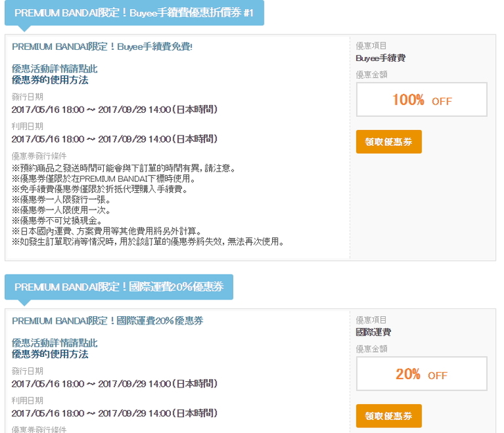This screenshot has width=504, height=433.
Task: Select the 100% OFF discount box
Action: tap(422, 100)
